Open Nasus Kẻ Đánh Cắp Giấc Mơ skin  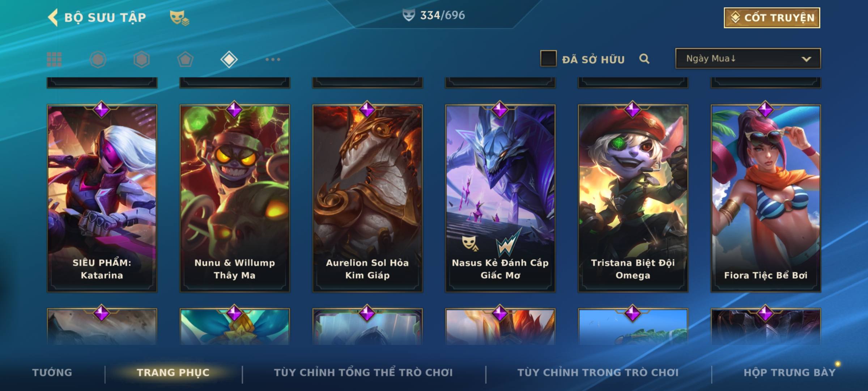pos(500,198)
